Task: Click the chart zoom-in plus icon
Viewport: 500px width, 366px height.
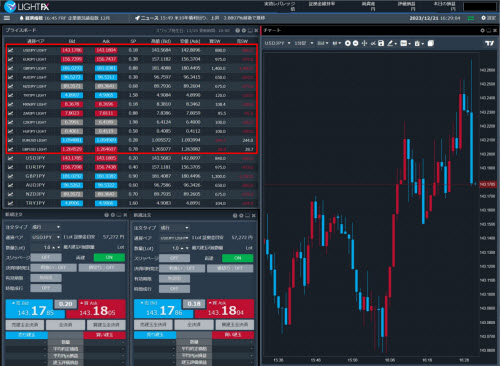Action: pyautogui.click(x=348, y=43)
